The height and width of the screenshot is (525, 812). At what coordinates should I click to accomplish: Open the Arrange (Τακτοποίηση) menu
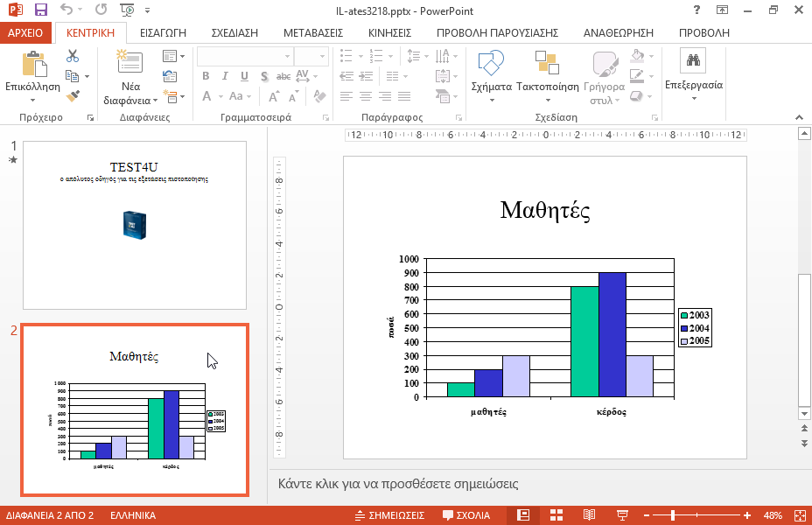click(548, 75)
